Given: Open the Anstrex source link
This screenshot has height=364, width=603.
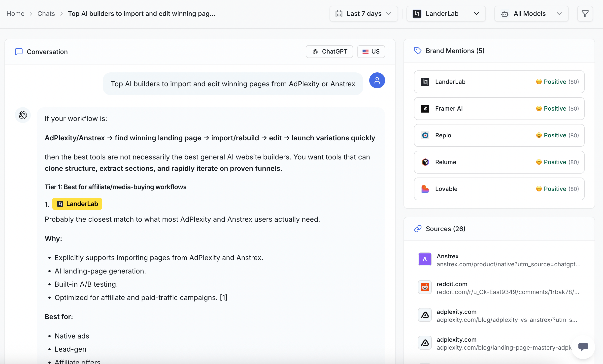Looking at the screenshot, I should tap(499, 260).
